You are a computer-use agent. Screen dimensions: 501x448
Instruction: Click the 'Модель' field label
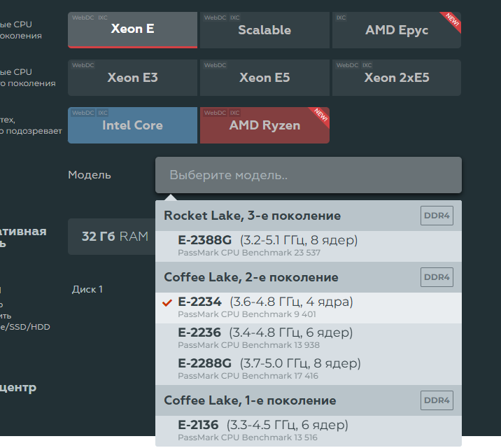click(89, 175)
